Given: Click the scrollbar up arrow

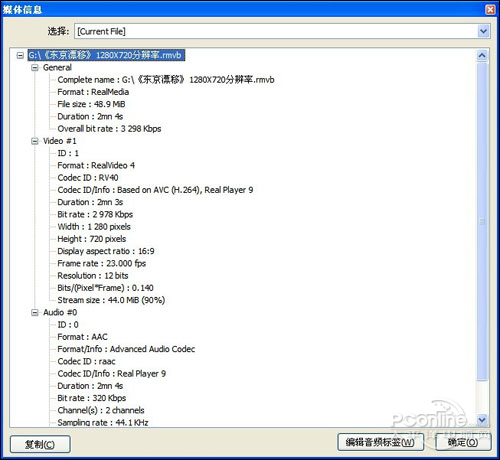Looking at the screenshot, I should [482, 56].
